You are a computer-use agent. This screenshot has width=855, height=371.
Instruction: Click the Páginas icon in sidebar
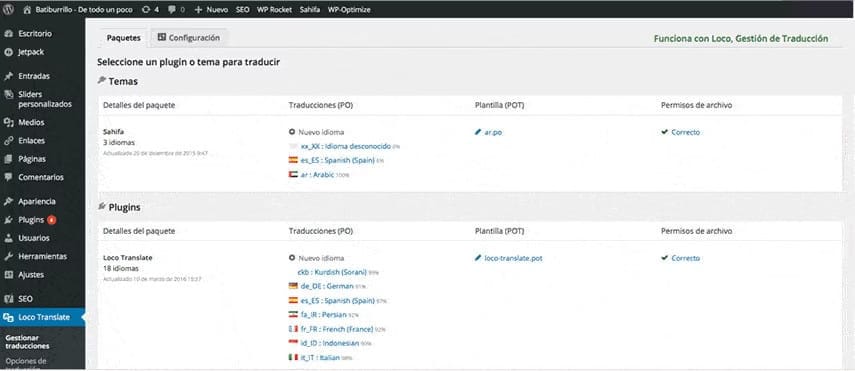point(8,159)
